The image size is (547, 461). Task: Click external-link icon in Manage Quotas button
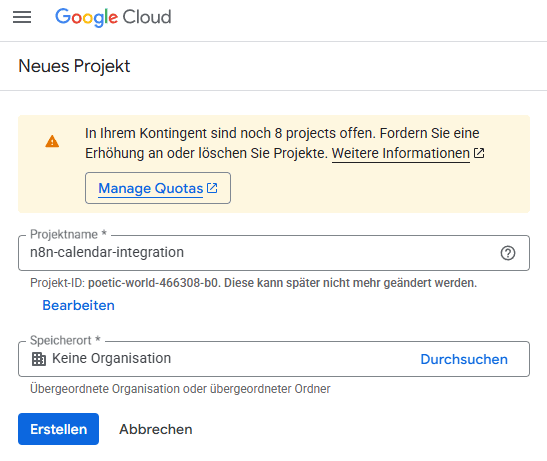[212, 188]
